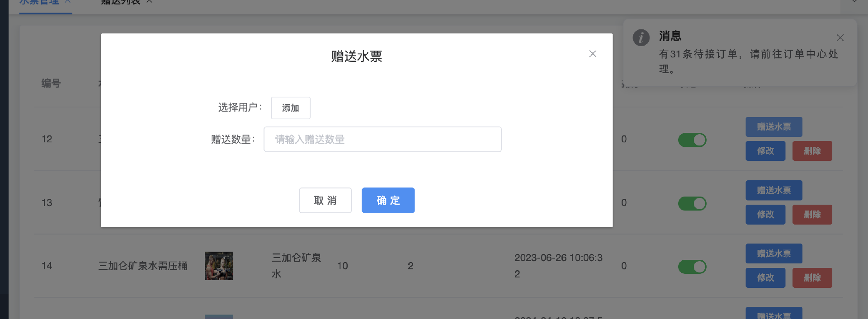Modify row 14 using 修改 button

[x=765, y=278]
